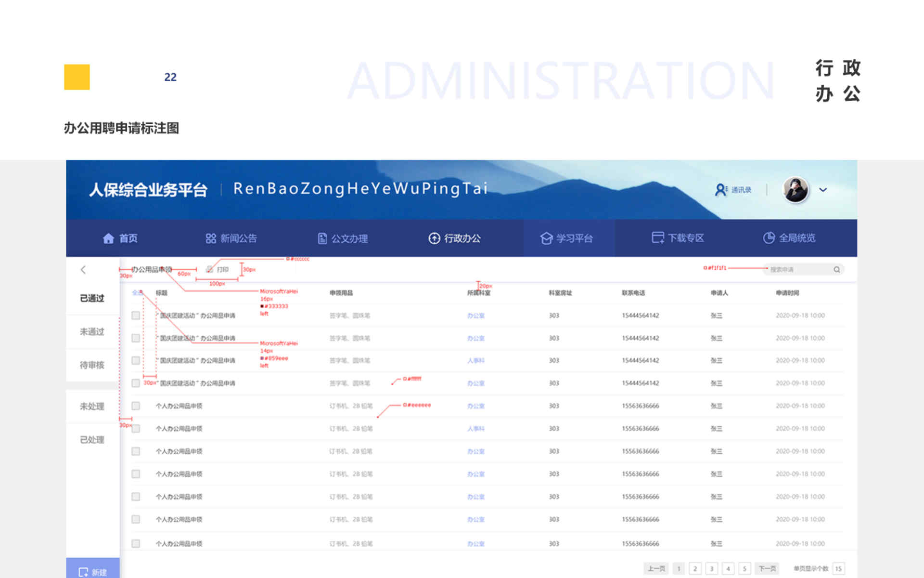Image resolution: width=924 pixels, height=578 pixels.
Task: Click the pie chart icon 全局统览
Action: click(769, 238)
